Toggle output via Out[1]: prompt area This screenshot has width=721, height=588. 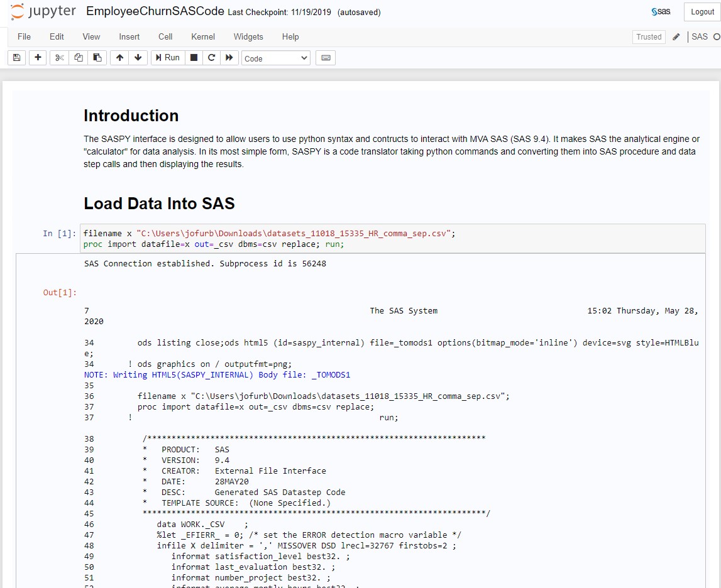(60, 292)
